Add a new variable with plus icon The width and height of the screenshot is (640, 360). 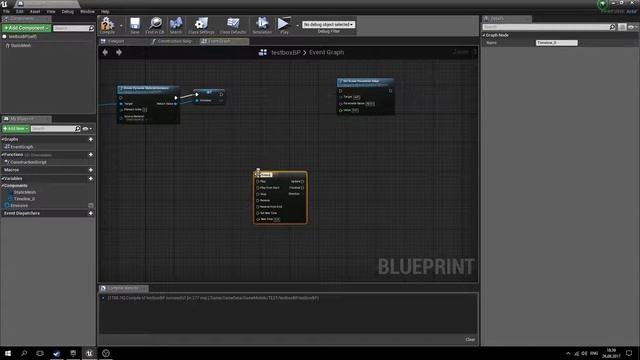pyautogui.click(x=91, y=178)
